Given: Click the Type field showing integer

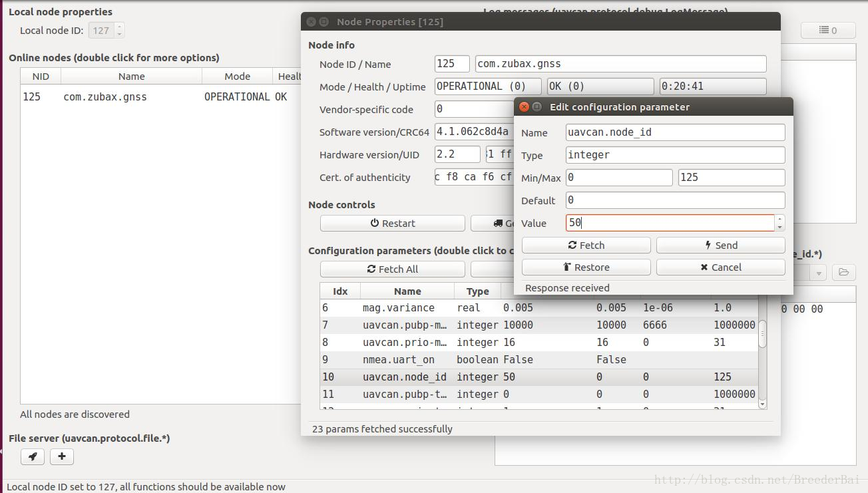Looking at the screenshot, I should (x=676, y=154).
